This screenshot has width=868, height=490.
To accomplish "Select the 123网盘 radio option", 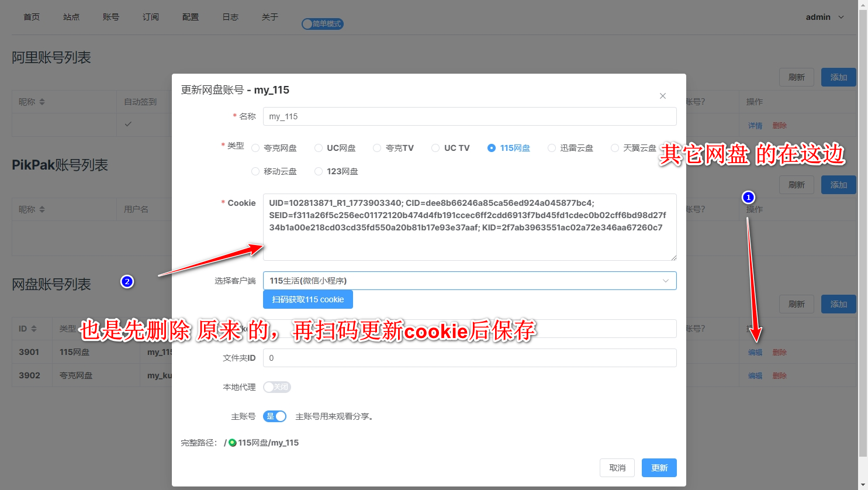I will [319, 171].
